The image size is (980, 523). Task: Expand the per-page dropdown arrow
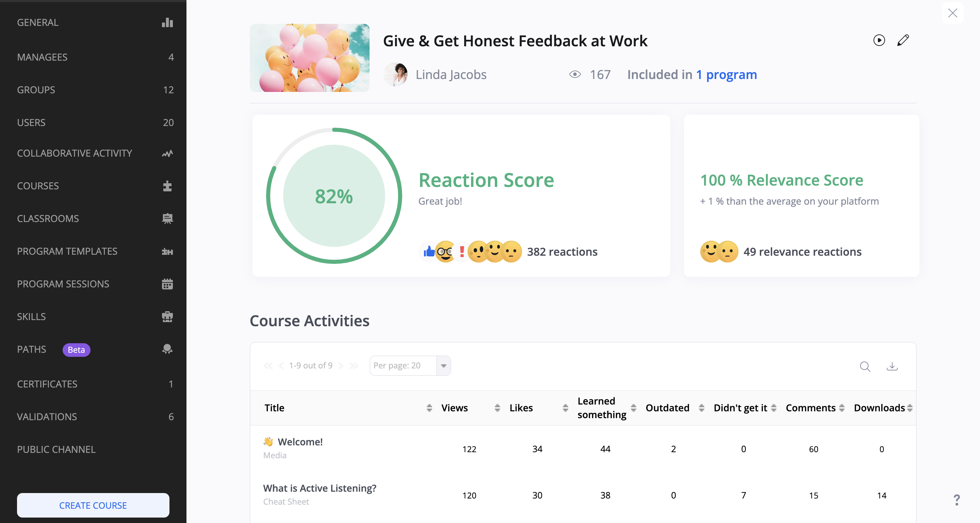443,365
